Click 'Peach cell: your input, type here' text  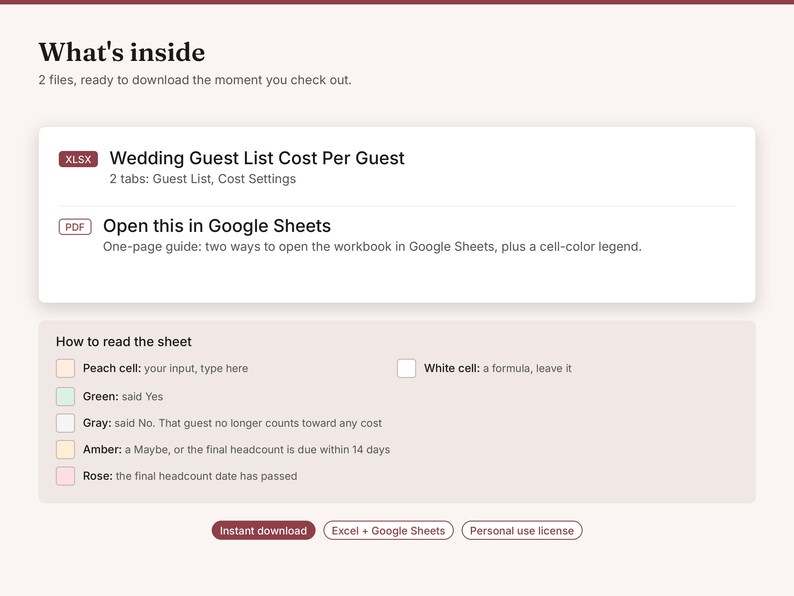click(166, 368)
